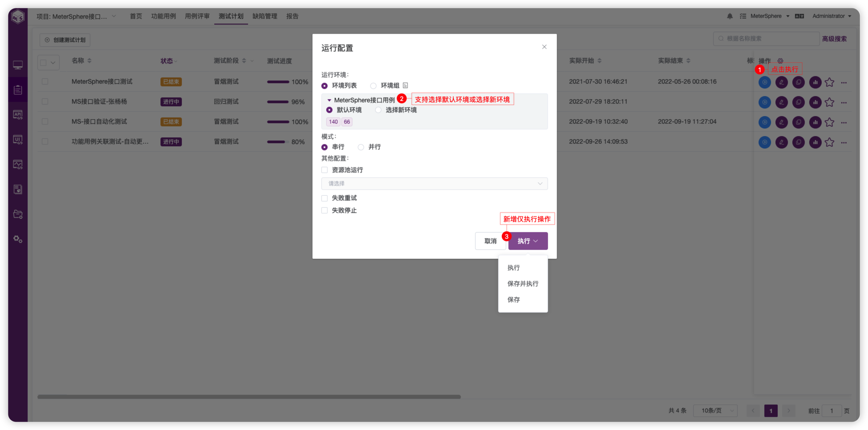Run the MeterSphere接口测试 plan
Image resolution: width=868 pixels, height=430 pixels.
tap(765, 82)
